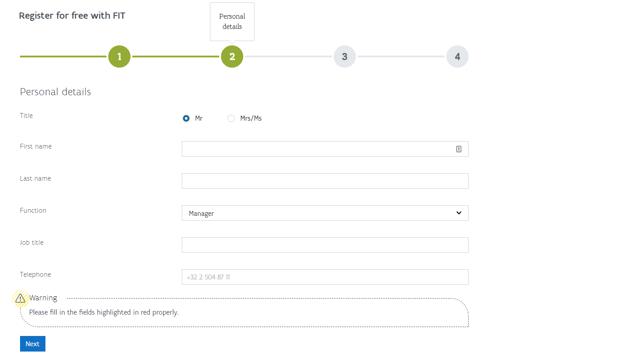Screen dimensions: 633x364
Task: Click the Mrs/Ms label text
Action: (251, 118)
